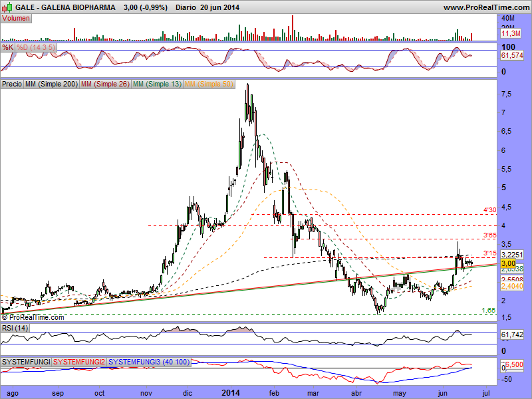
Task: Click the 3,2251 moving average value tag
Action: pos(512,255)
